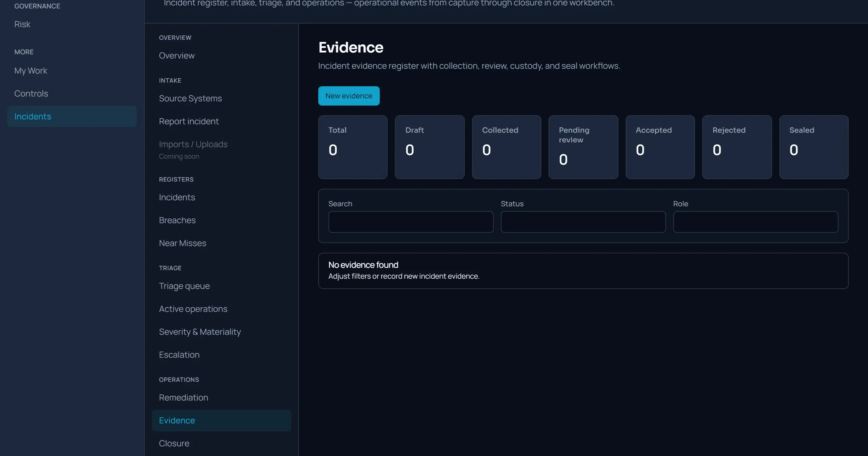Click 'Adjust filters or record new incident evidence.'
Image resolution: width=868 pixels, height=456 pixels.
pyautogui.click(x=404, y=276)
